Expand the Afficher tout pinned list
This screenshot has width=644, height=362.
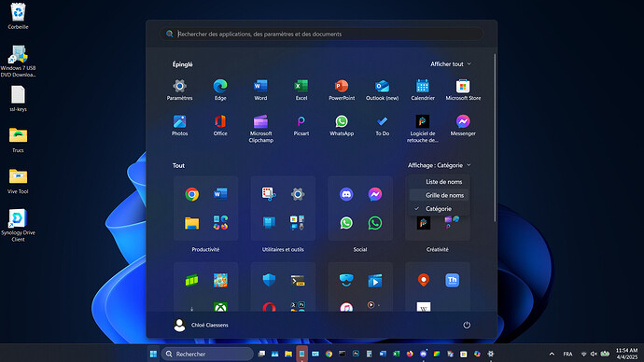tap(451, 64)
